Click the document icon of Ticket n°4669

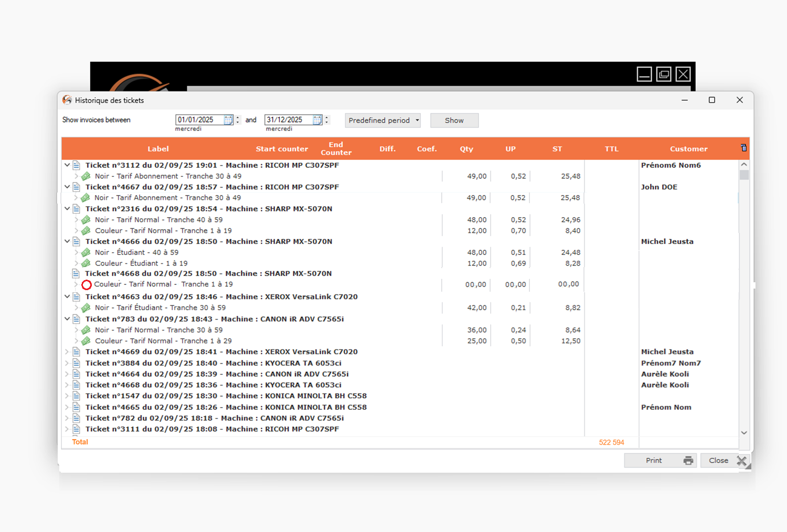tap(76, 352)
